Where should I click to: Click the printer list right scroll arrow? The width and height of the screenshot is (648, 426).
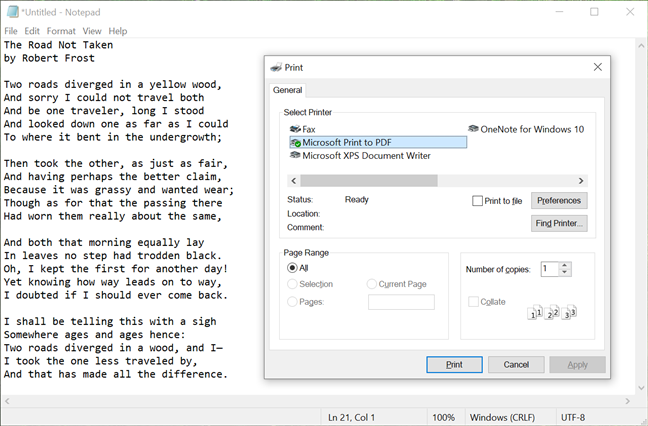(581, 181)
